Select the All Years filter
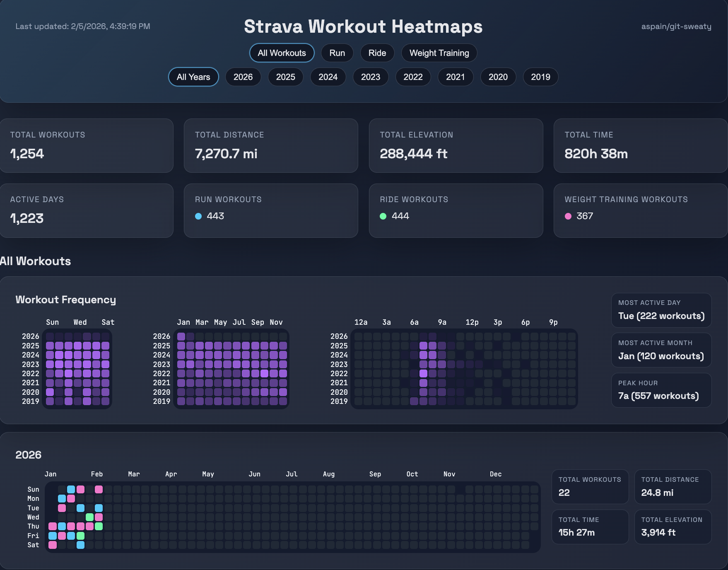 (x=193, y=77)
